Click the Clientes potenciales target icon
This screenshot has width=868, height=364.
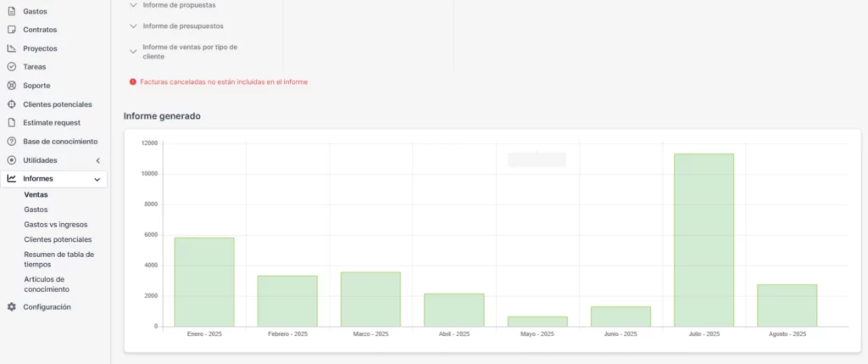(x=12, y=104)
